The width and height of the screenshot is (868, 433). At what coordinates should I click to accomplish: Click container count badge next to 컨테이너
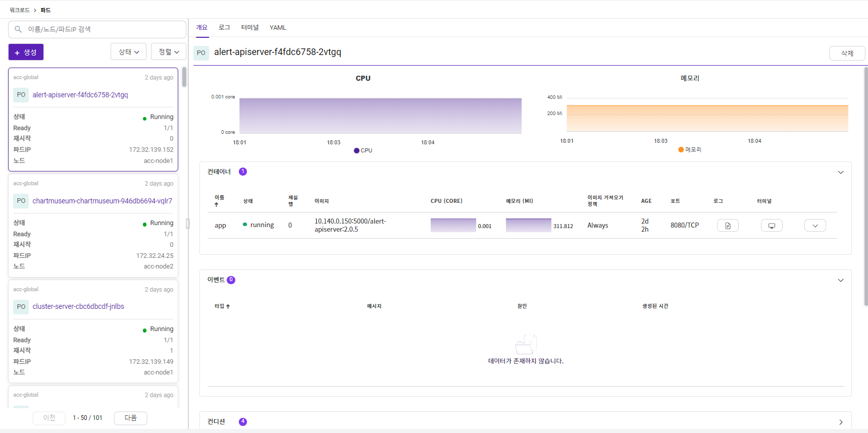pyautogui.click(x=243, y=172)
